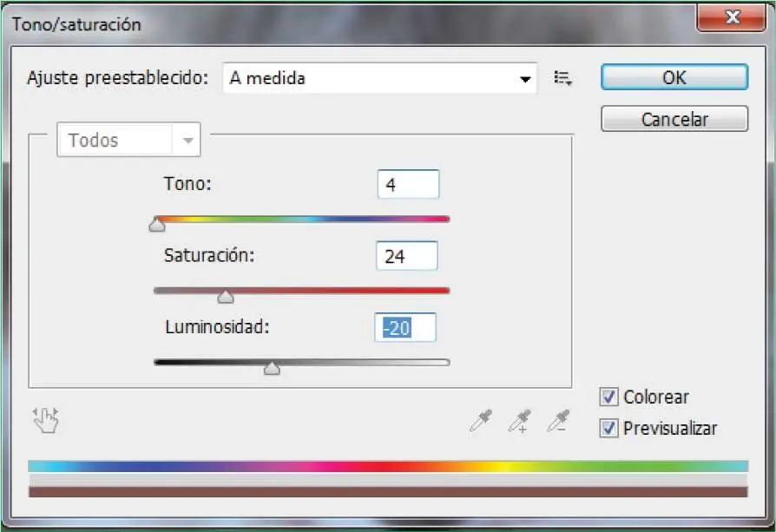The width and height of the screenshot is (776, 532).
Task: Click the Saturación slider handle
Action: coord(226,298)
